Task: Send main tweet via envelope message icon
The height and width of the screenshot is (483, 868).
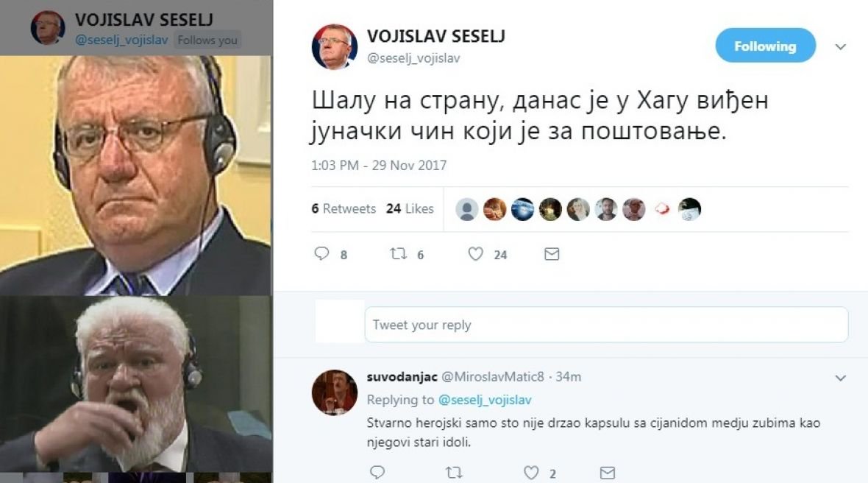Action: (x=552, y=254)
